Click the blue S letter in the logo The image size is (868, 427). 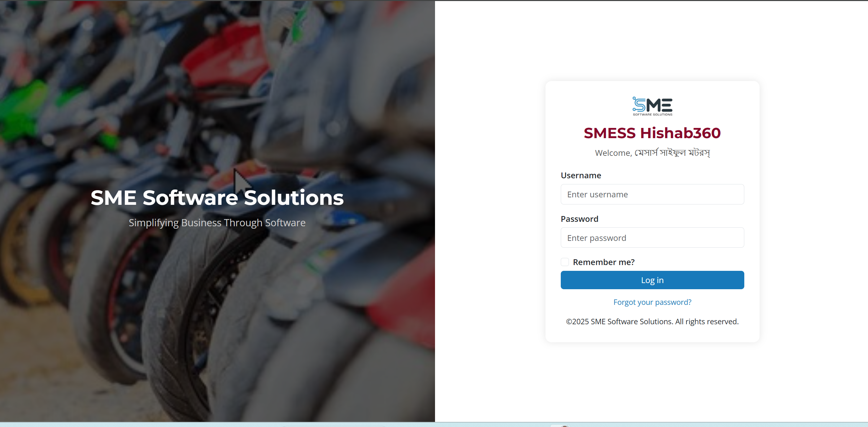tap(639, 104)
